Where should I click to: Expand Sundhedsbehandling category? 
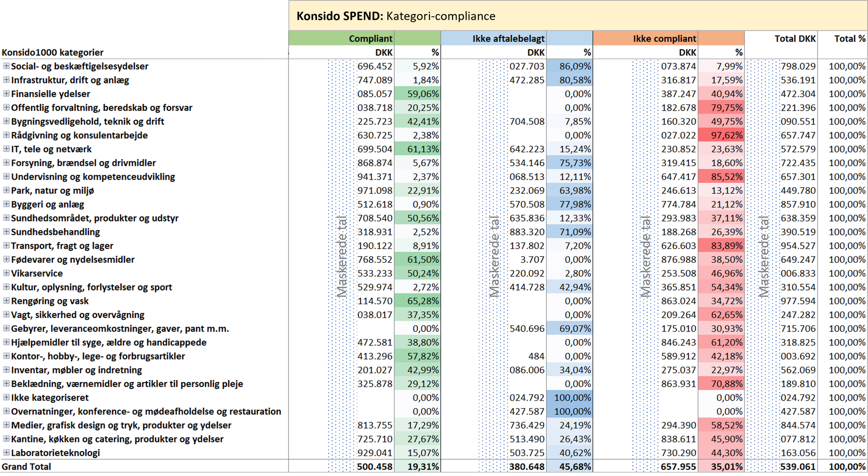pos(6,232)
